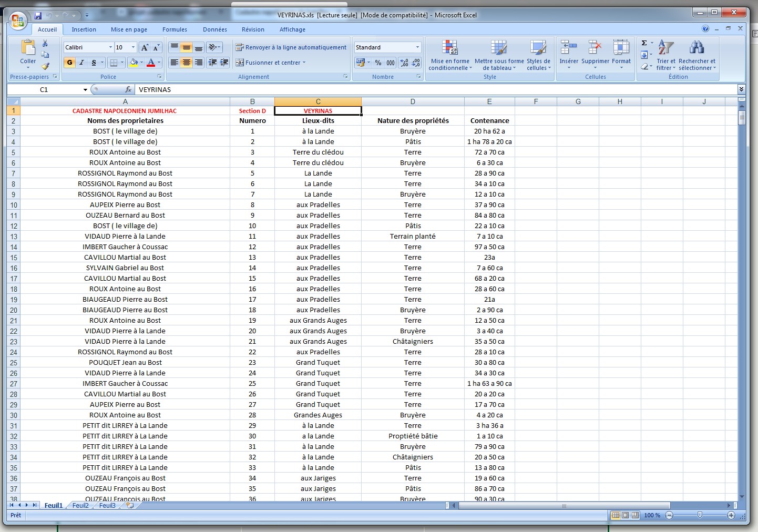Toggle italic I formatting button
Screen dimensions: 758x532
point(82,63)
